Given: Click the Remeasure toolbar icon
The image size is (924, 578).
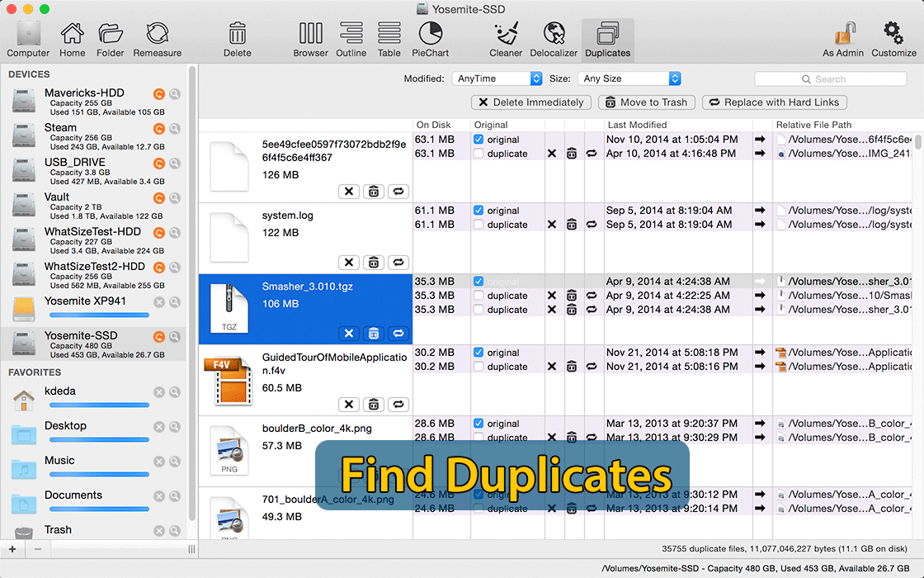Looking at the screenshot, I should (157, 37).
